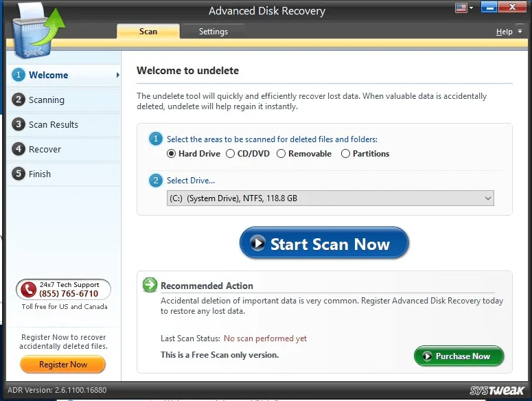The width and height of the screenshot is (532, 401).
Task: Open the Help menu
Action: (504, 32)
